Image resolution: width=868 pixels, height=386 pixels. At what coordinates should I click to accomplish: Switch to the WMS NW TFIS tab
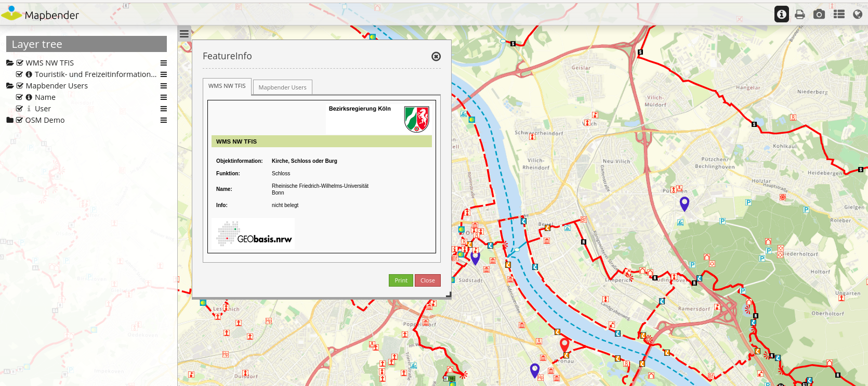coord(227,86)
